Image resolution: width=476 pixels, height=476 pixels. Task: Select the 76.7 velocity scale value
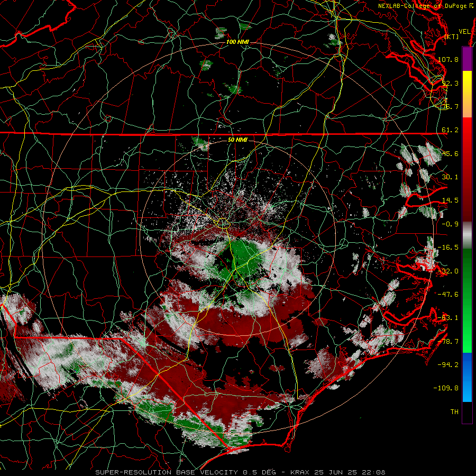click(450, 106)
